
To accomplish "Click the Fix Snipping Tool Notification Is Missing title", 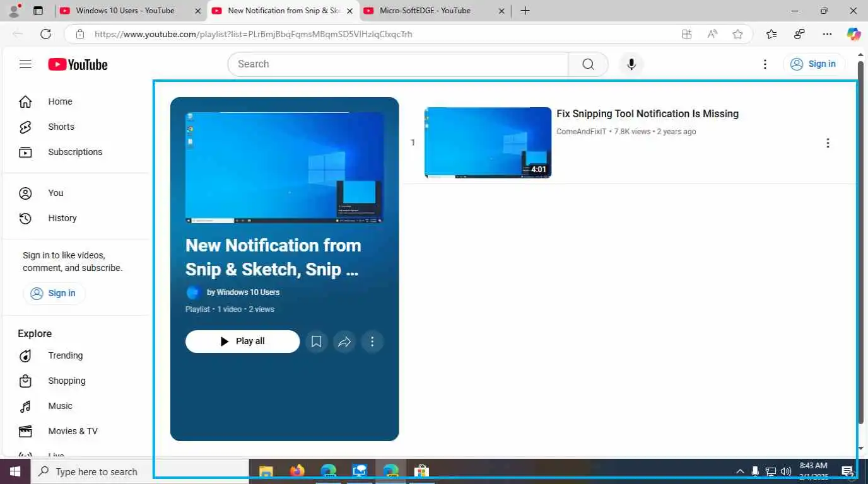I will click(647, 114).
